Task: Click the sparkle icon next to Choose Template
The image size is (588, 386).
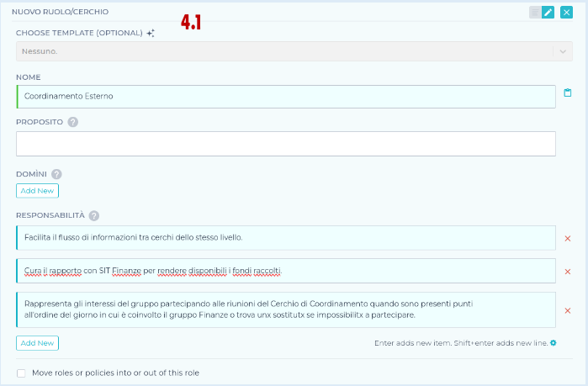Action: coord(151,33)
